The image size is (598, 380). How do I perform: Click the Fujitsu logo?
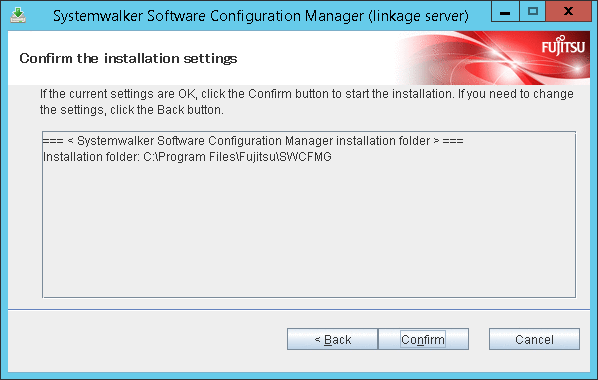[563, 46]
